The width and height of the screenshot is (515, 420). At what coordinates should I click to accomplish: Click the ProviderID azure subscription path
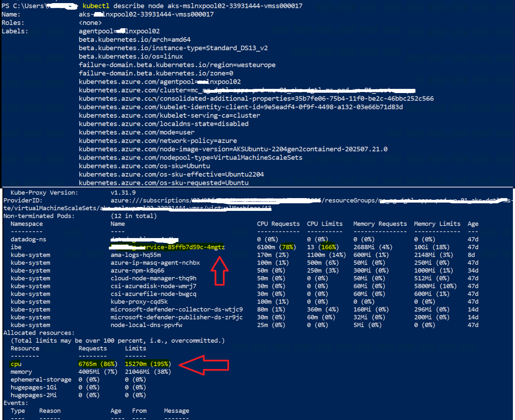coord(241,200)
